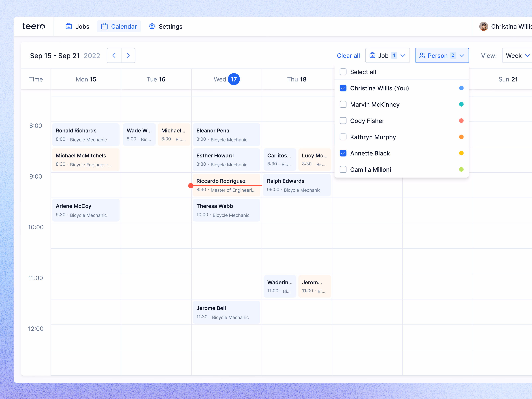Click Christina Willis blue color dot
532x399 pixels.
pos(461,88)
